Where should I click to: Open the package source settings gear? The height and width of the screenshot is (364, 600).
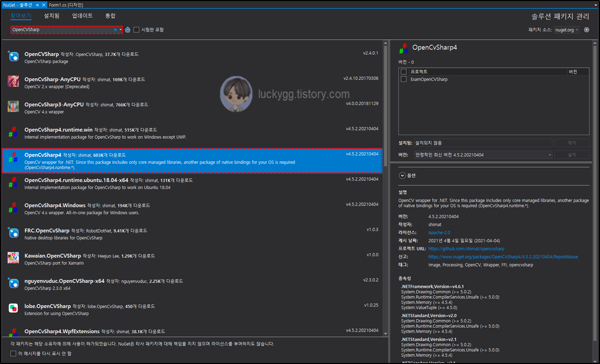tap(585, 30)
